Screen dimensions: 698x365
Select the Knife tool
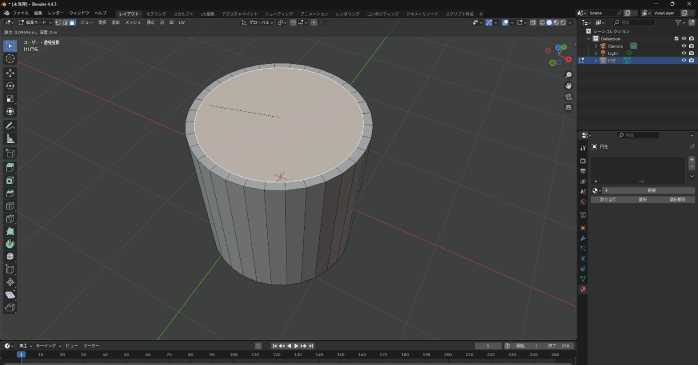10,219
